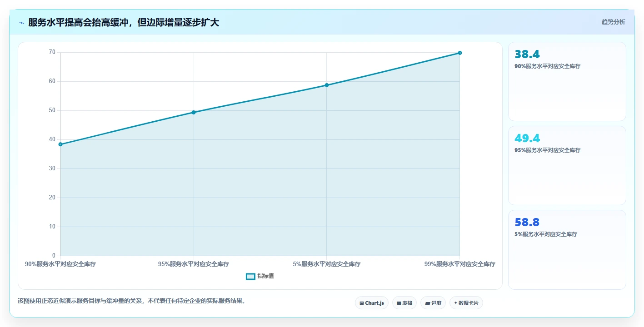Click the y-axis tick 10
The image size is (644, 327).
[52, 227]
